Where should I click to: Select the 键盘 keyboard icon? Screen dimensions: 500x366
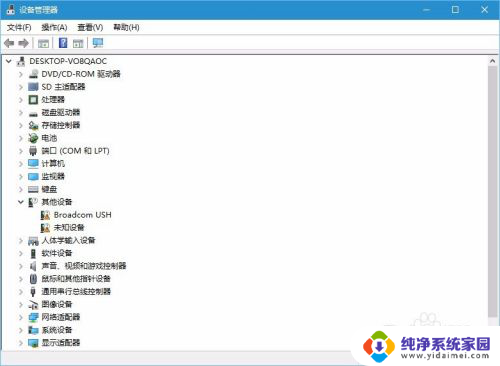33,189
